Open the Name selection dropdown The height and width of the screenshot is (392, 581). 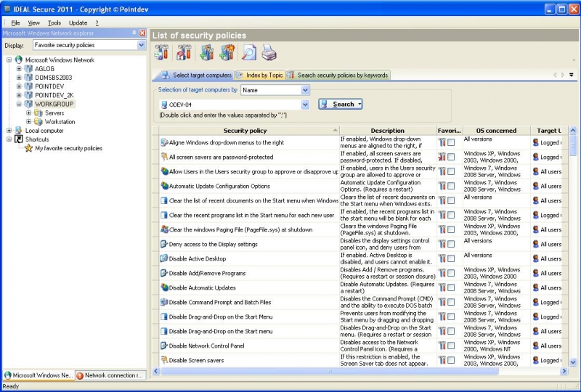[x=305, y=90]
